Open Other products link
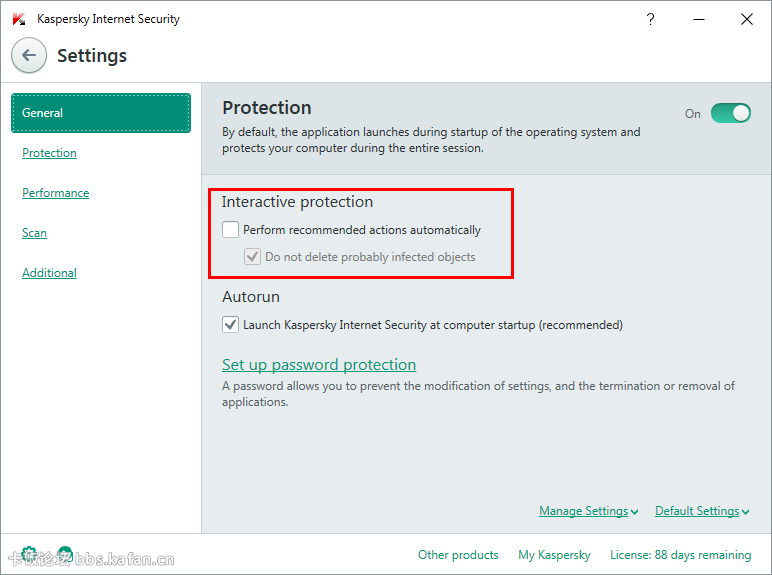This screenshot has width=772, height=575. 458,555
